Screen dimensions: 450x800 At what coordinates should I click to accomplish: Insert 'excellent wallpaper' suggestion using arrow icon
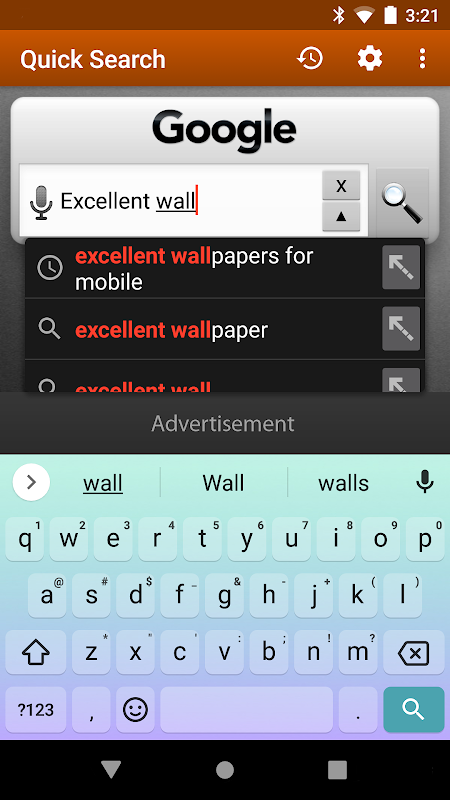tap(401, 329)
